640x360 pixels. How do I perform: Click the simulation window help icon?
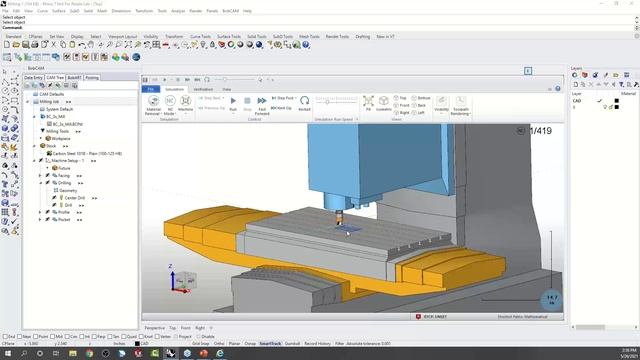pyautogui.click(x=558, y=89)
